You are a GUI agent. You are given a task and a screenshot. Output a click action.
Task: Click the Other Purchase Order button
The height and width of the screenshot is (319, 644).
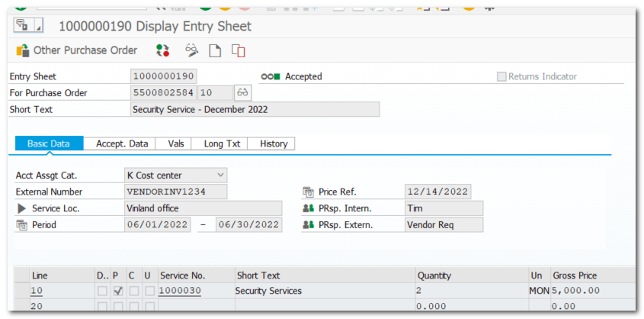point(76,50)
